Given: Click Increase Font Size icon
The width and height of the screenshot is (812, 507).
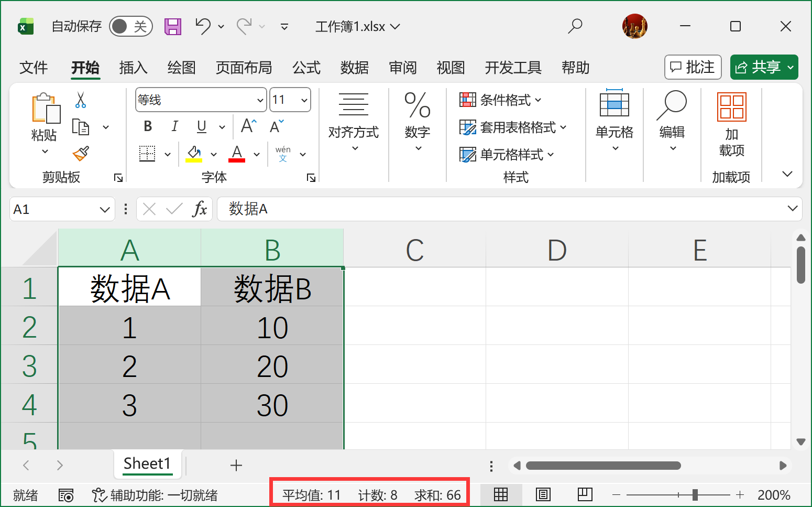Looking at the screenshot, I should point(248,126).
